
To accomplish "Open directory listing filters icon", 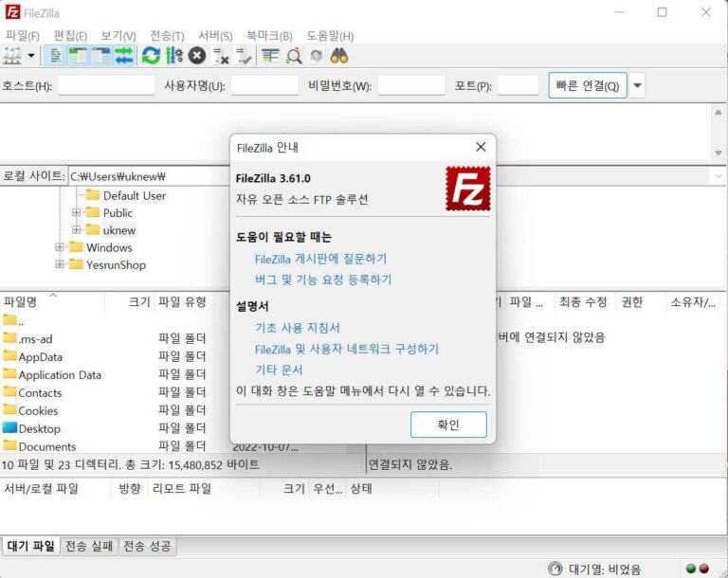I will (271, 56).
